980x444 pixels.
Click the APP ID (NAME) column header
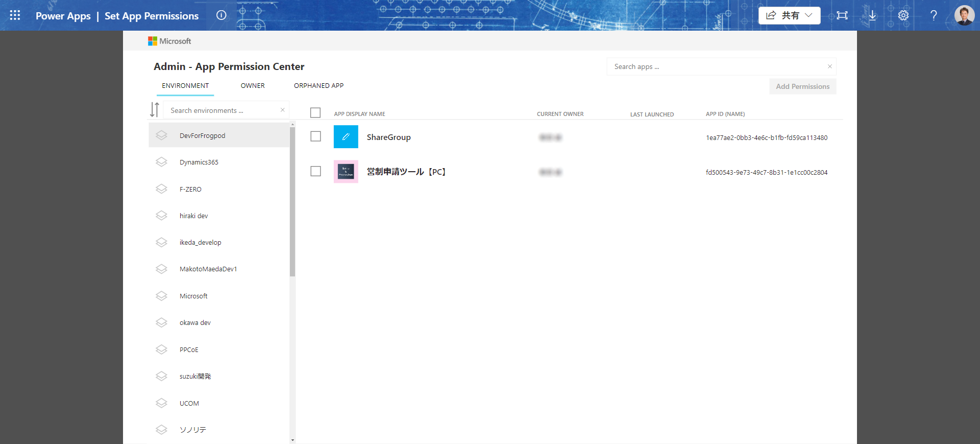coord(725,114)
